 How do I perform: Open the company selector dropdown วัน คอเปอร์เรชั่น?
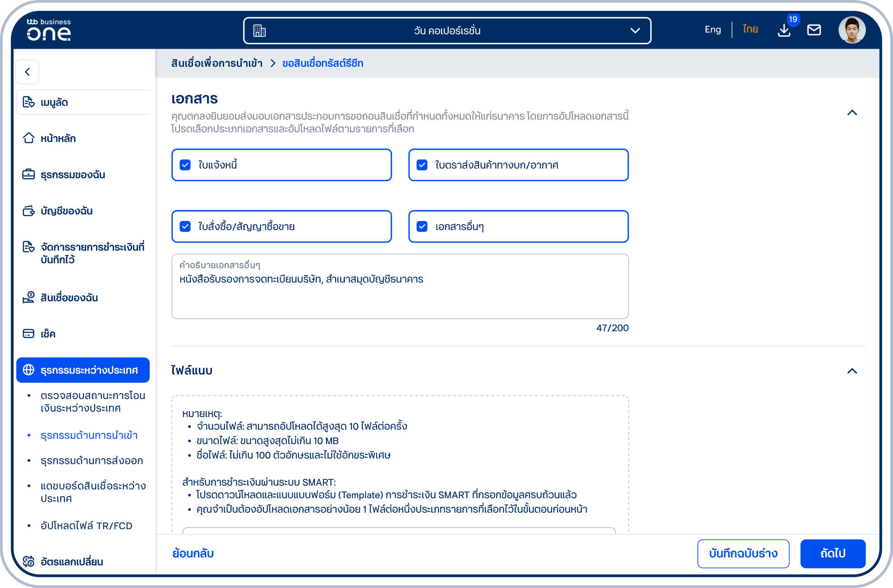[x=447, y=31]
